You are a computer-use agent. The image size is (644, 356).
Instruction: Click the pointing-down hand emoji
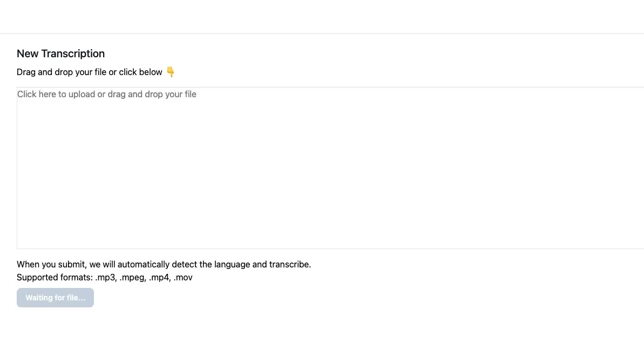pos(171,72)
